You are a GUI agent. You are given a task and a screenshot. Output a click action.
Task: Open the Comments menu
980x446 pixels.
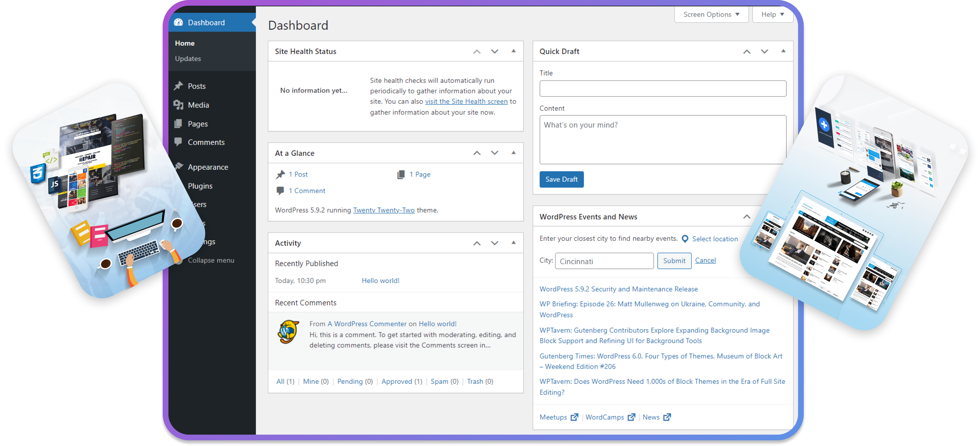click(x=206, y=142)
